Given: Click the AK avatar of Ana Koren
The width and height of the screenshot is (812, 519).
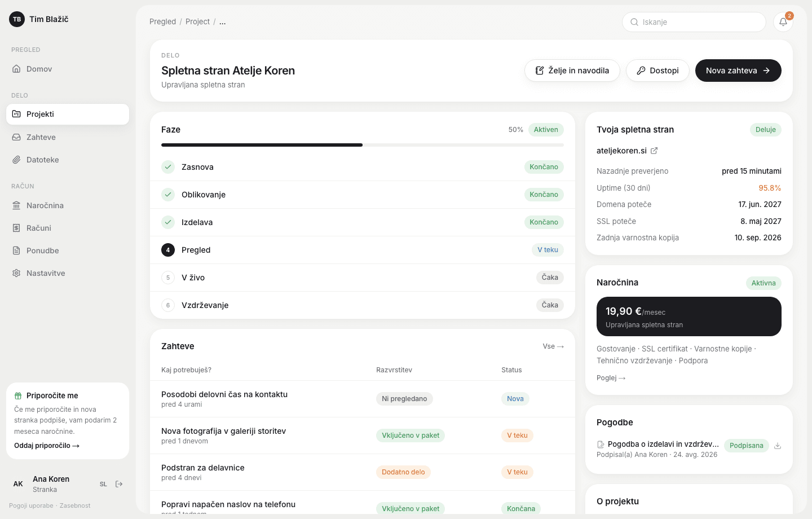Looking at the screenshot, I should point(18,484).
